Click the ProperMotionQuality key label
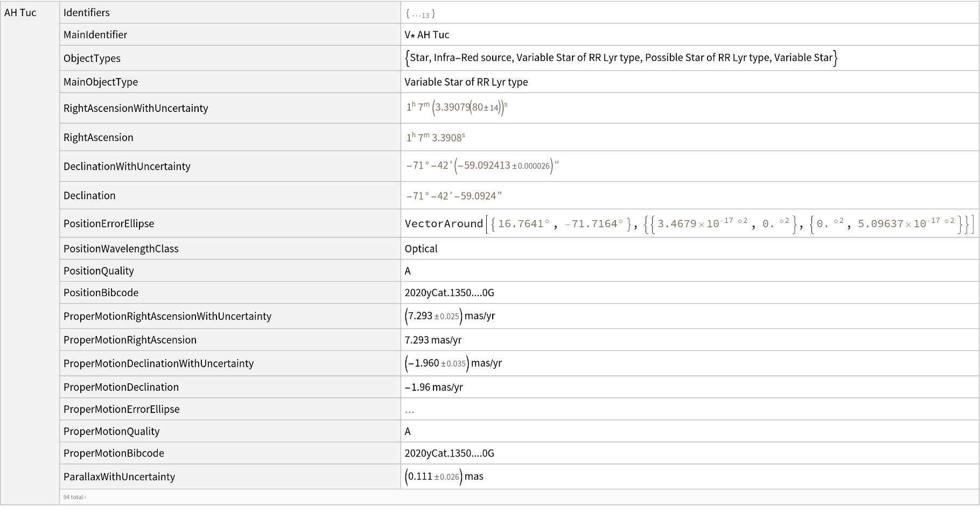 click(111, 431)
